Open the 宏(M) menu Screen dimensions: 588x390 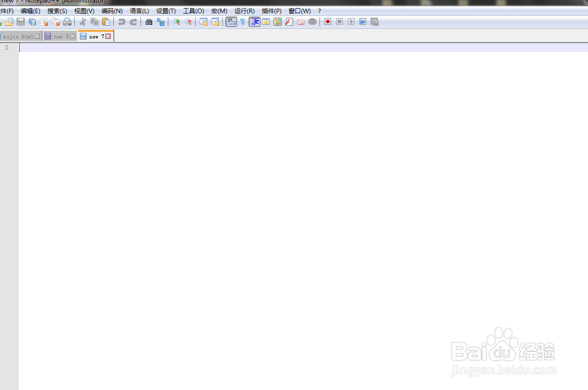(219, 11)
